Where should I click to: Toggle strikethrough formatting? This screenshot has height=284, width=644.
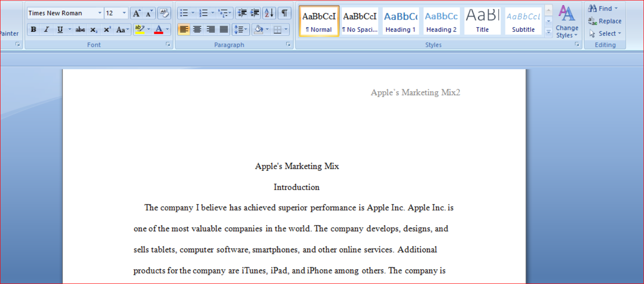coord(80,30)
